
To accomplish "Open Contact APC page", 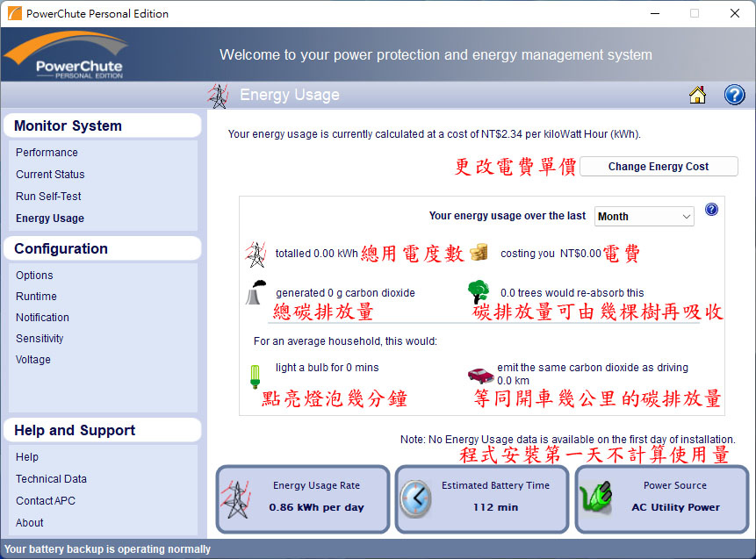I will click(x=46, y=501).
